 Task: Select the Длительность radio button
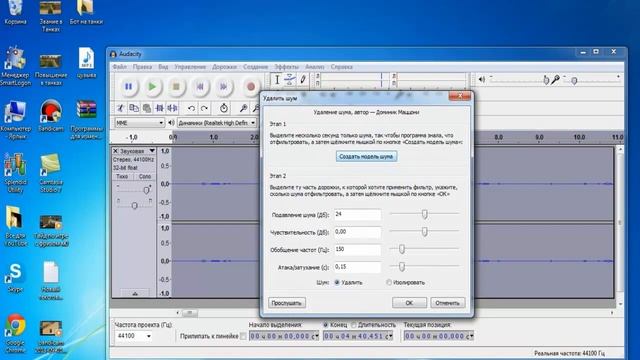tap(354, 325)
